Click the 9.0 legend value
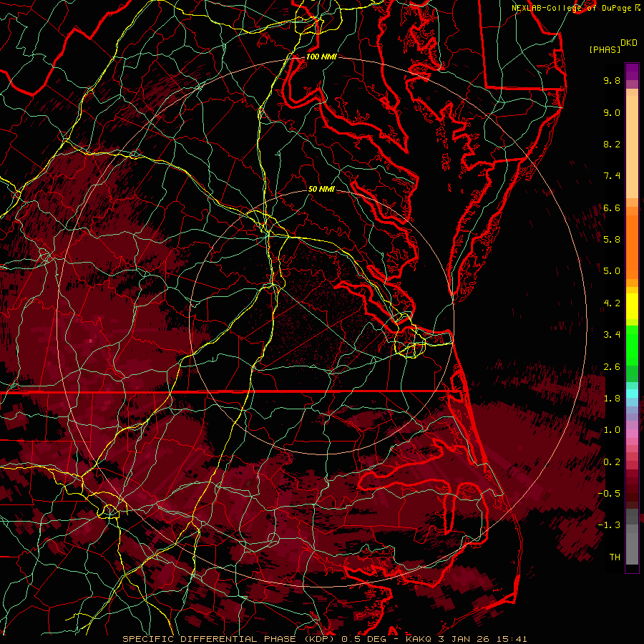 point(612,113)
